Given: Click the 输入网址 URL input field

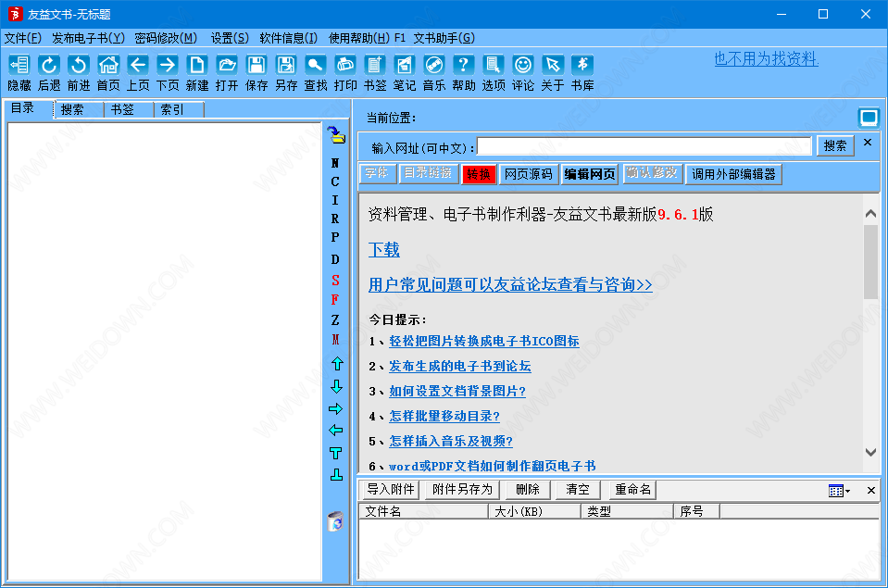Looking at the screenshot, I should [644, 146].
